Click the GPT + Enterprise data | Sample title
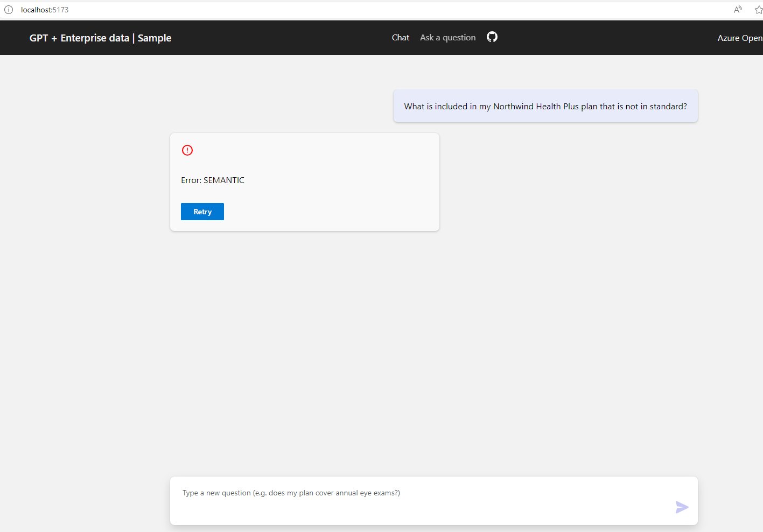Image resolution: width=763 pixels, height=532 pixels. 100,38
